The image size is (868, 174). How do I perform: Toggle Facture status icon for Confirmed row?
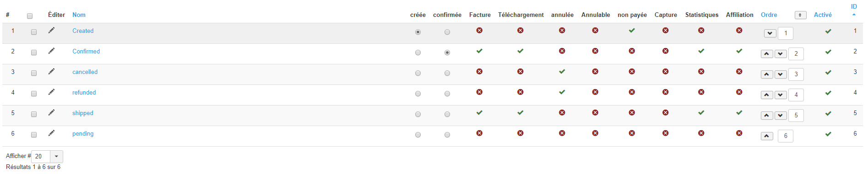(479, 51)
